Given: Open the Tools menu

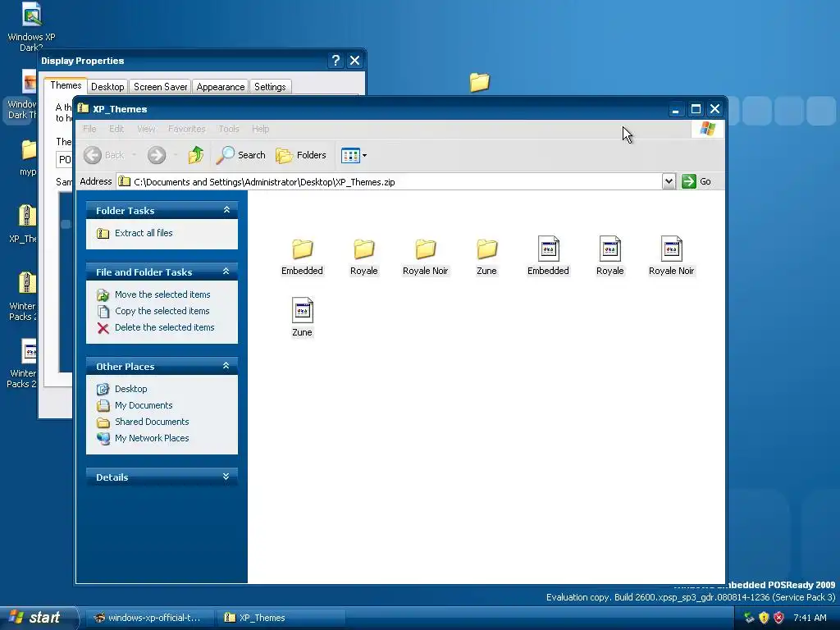Looking at the screenshot, I should pyautogui.click(x=229, y=129).
